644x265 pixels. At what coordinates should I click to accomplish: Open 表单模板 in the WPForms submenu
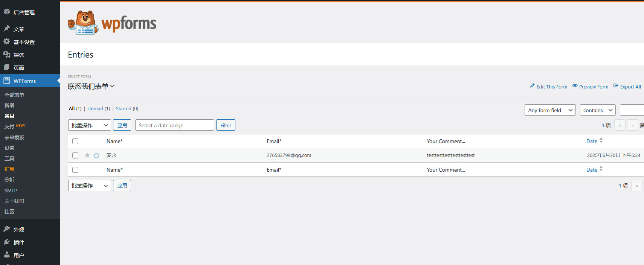click(x=14, y=137)
